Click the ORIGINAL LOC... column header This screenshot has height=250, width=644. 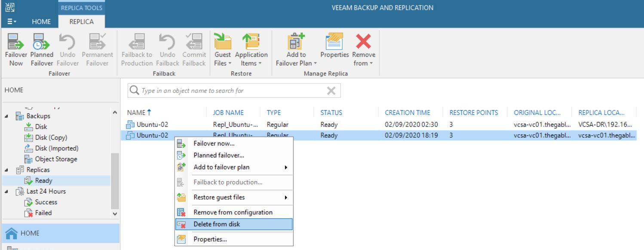tap(537, 113)
